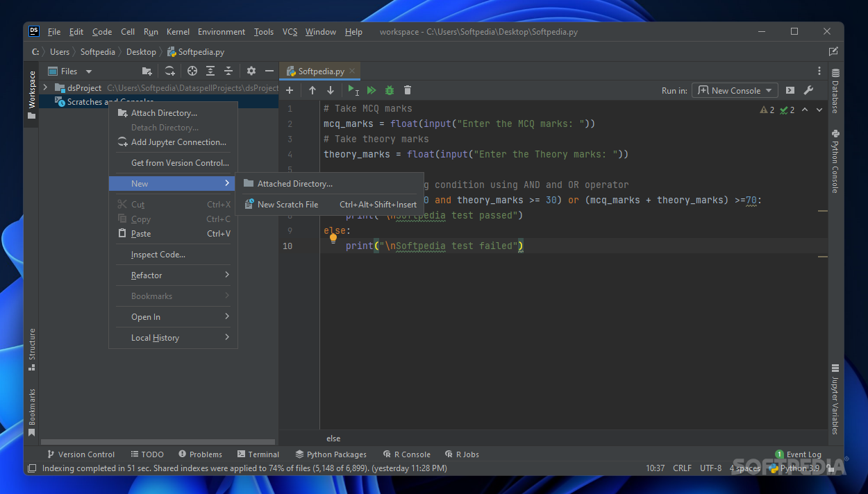Run cell and select below

point(353,90)
